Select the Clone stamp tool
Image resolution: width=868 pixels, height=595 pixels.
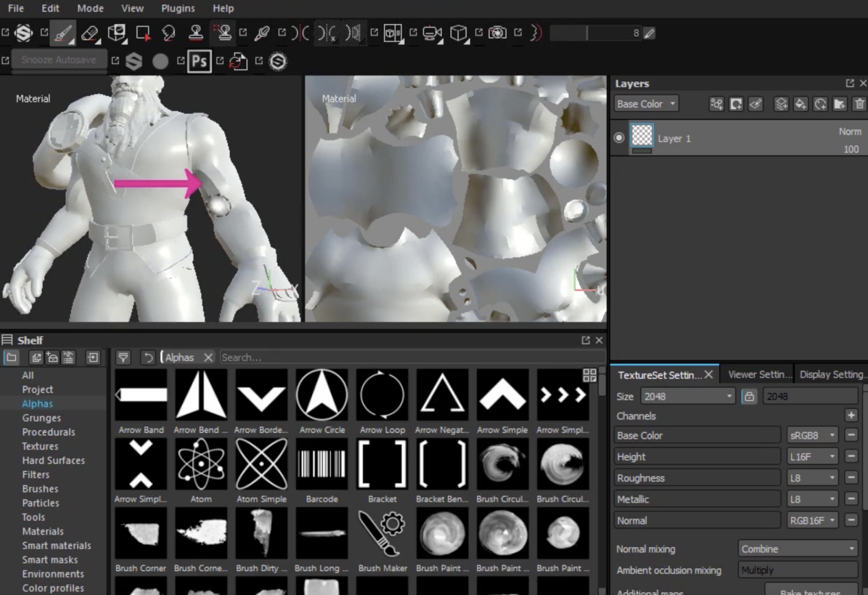pyautogui.click(x=196, y=32)
